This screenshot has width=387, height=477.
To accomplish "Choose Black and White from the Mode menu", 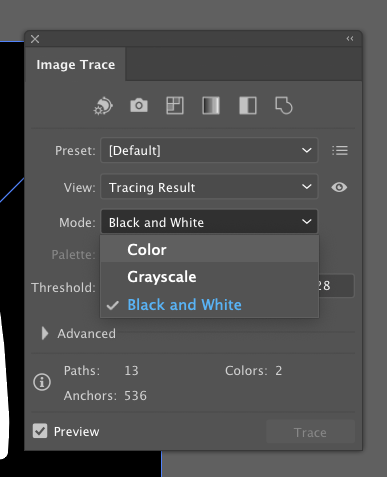I will pos(210,305).
